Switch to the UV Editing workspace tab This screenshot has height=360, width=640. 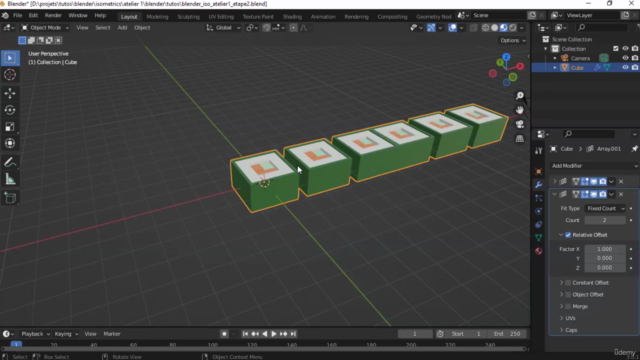click(x=221, y=17)
